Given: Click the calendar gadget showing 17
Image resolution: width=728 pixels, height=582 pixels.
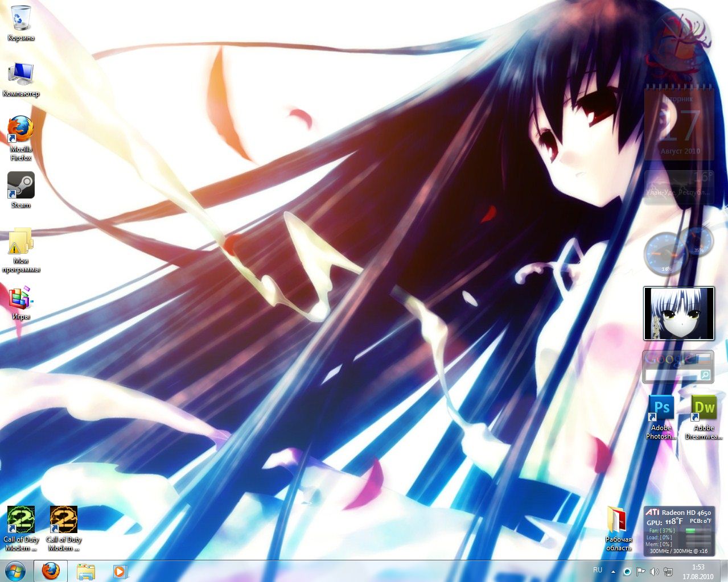Looking at the screenshot, I should [x=679, y=123].
